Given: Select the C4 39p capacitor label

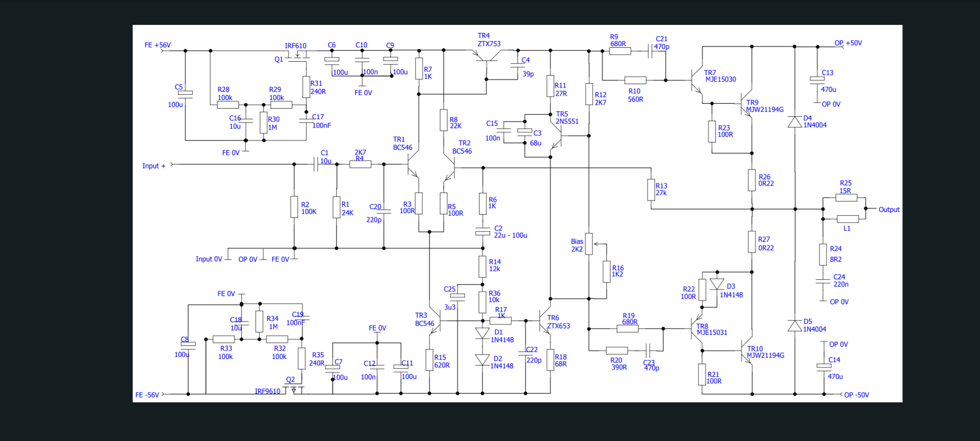Looking at the screenshot, I should click(x=527, y=67).
